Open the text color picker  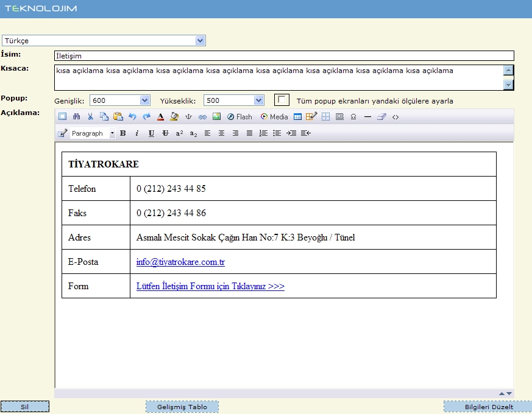pyautogui.click(x=160, y=117)
